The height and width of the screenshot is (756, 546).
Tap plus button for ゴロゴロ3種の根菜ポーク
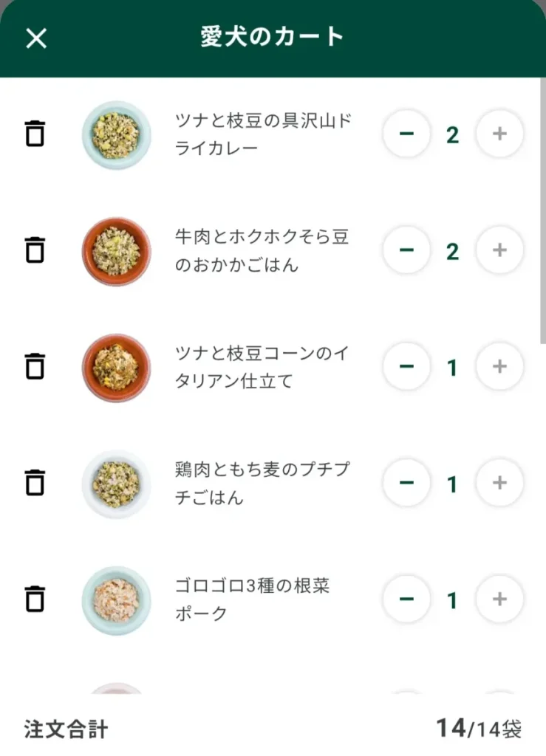pos(499,599)
